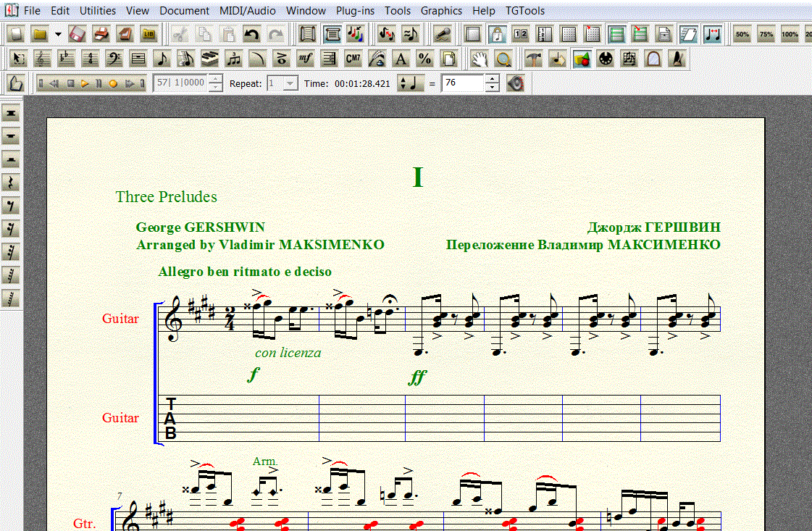812x531 pixels.
Task: Set zoom to 75%
Action: point(766,34)
